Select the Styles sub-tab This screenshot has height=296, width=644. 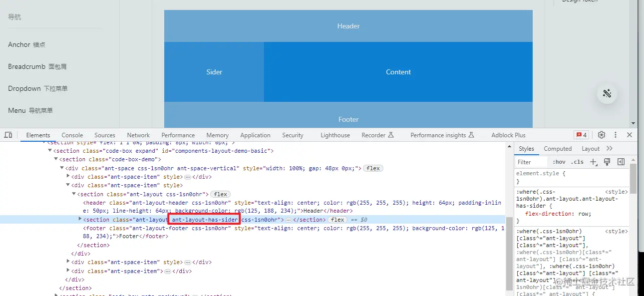(526, 149)
